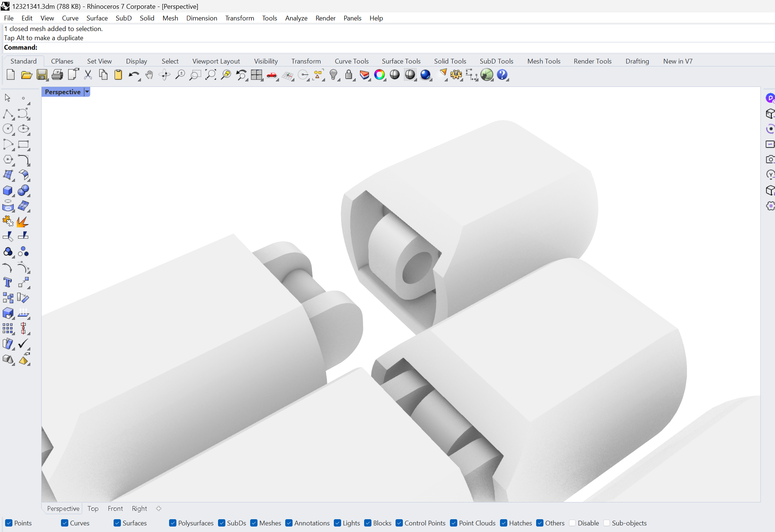Click the Lock objects padlock icon
The width and height of the screenshot is (775, 532).
coord(349,75)
